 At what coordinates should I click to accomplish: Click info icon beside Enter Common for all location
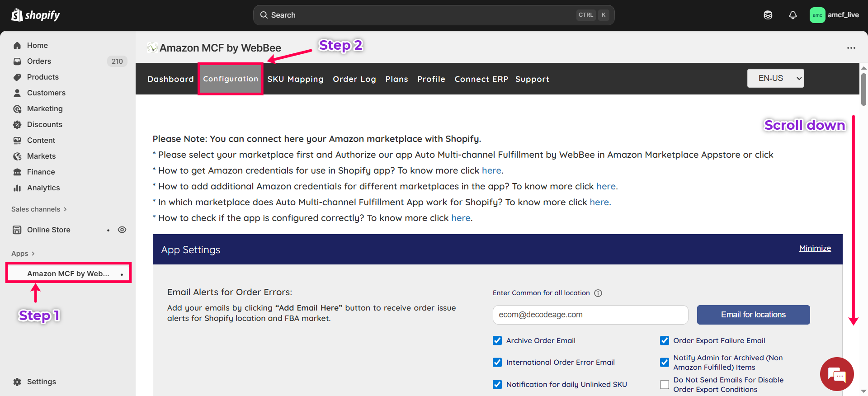[598, 293]
